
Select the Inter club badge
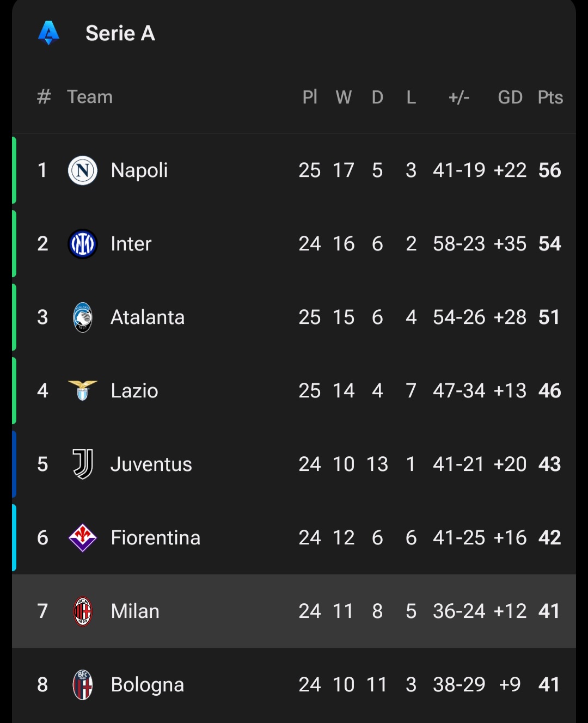click(x=83, y=244)
